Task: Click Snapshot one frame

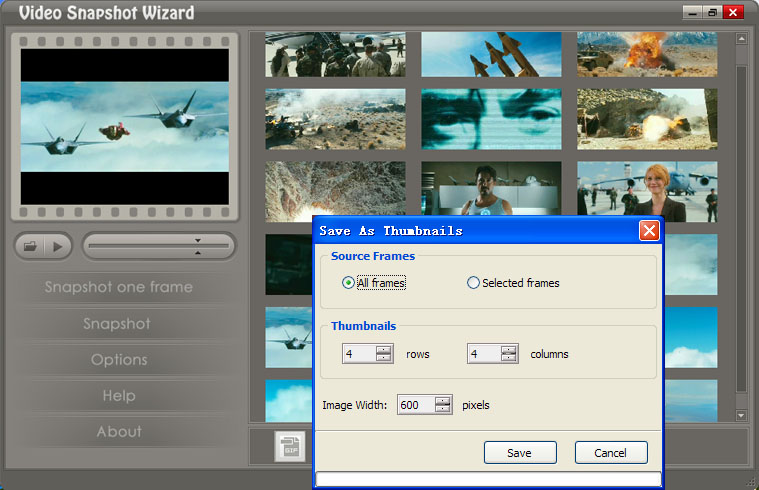Action: tap(119, 287)
